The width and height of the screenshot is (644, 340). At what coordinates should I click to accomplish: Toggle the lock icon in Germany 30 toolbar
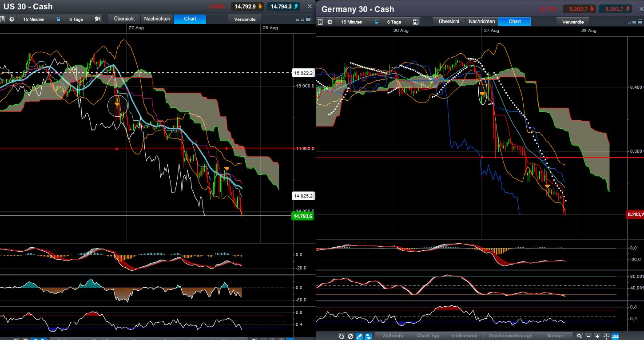tap(376, 22)
